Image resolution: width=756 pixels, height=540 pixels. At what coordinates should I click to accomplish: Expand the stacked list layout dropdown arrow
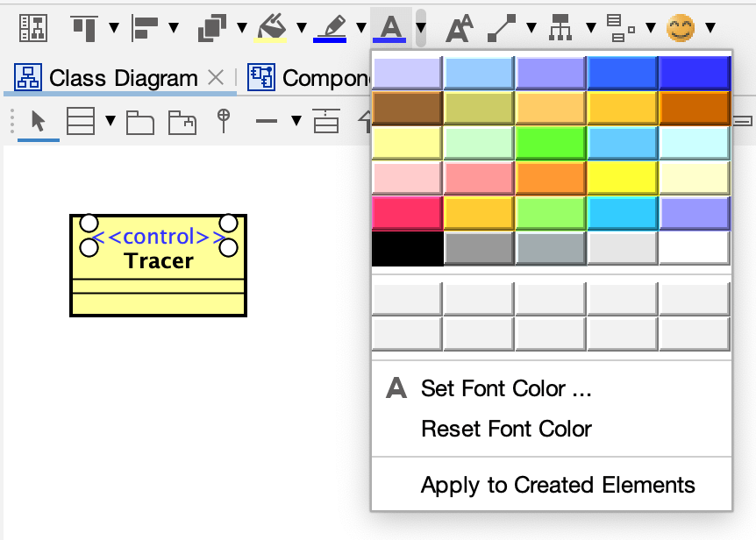[x=651, y=27]
